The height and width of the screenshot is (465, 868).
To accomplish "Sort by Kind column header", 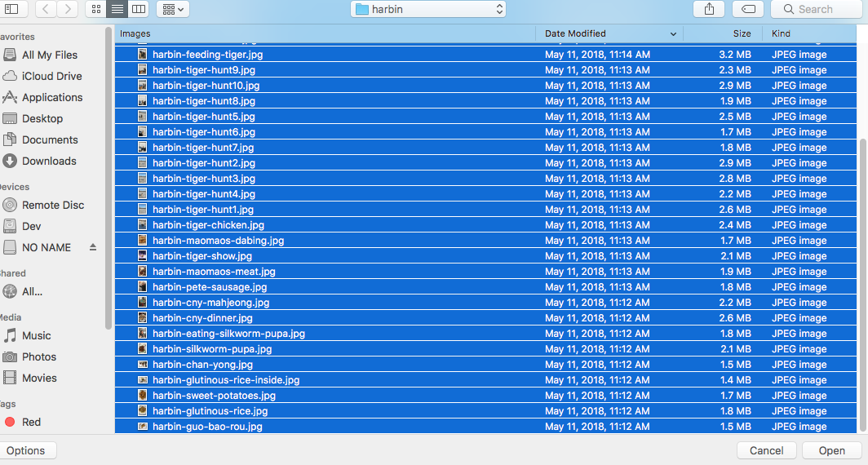I will [x=809, y=33].
